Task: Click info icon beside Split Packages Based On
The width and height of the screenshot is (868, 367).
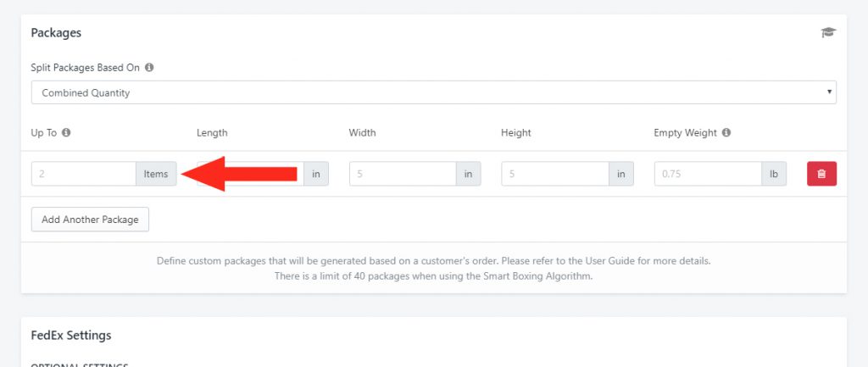Action: [149, 68]
